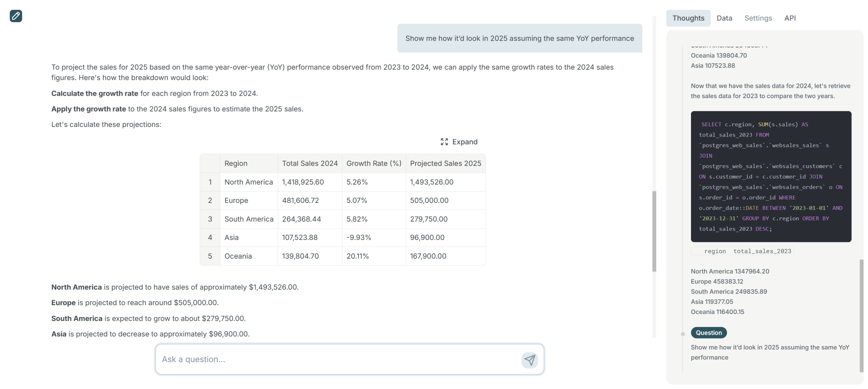Click the Thoughts panel scrollbar thumb

pos(861,316)
